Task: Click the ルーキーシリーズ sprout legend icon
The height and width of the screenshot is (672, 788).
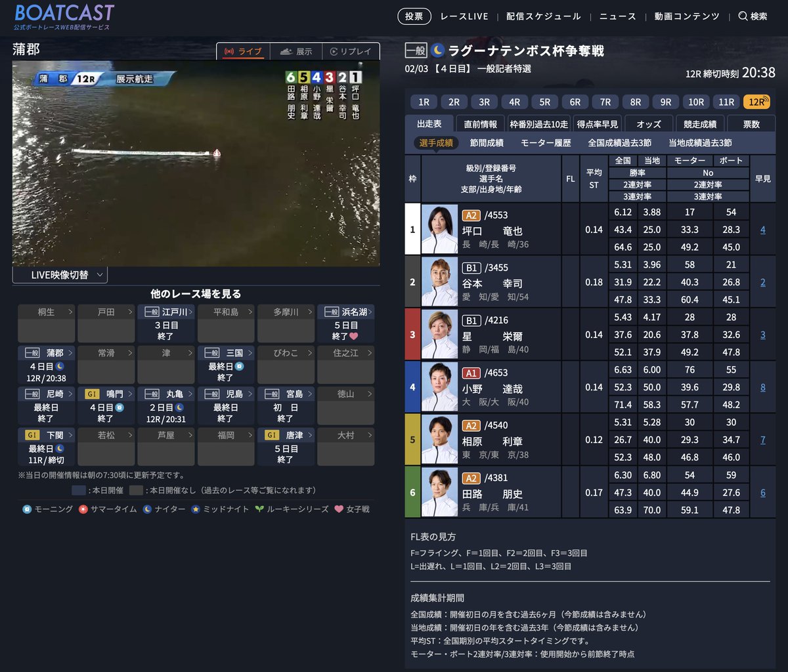Action: (259, 509)
